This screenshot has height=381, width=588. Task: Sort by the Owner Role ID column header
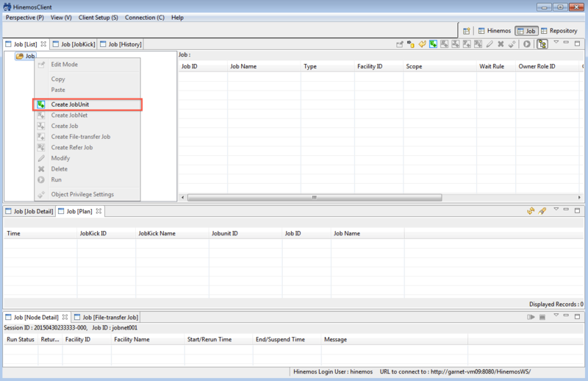pos(548,66)
